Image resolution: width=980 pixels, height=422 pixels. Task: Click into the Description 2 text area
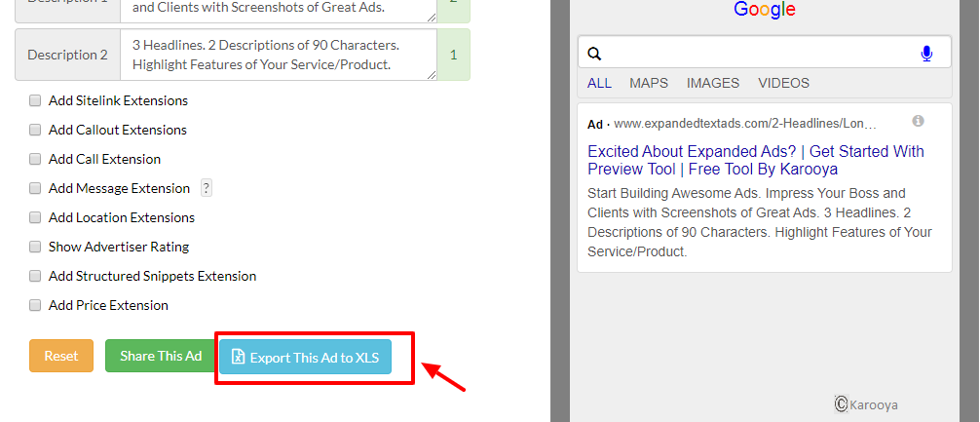coord(279,55)
